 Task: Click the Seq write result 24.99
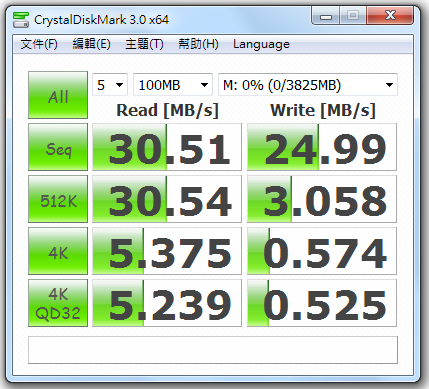(322, 147)
